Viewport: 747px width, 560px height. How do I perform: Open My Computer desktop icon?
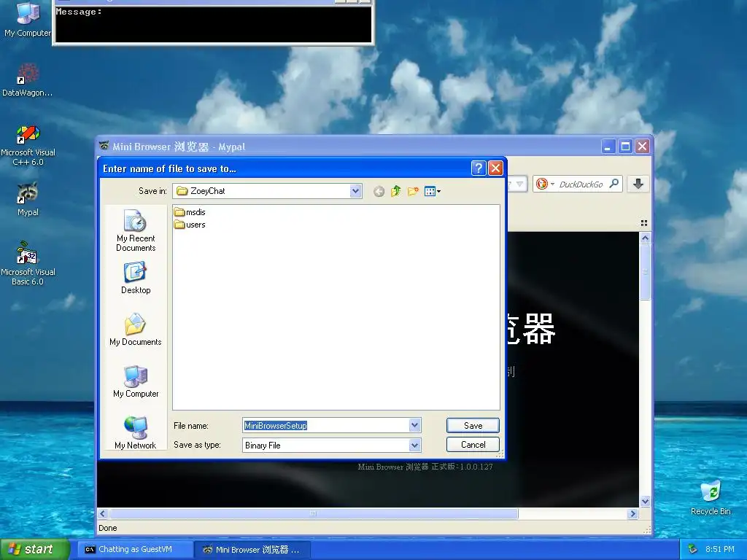[28, 19]
